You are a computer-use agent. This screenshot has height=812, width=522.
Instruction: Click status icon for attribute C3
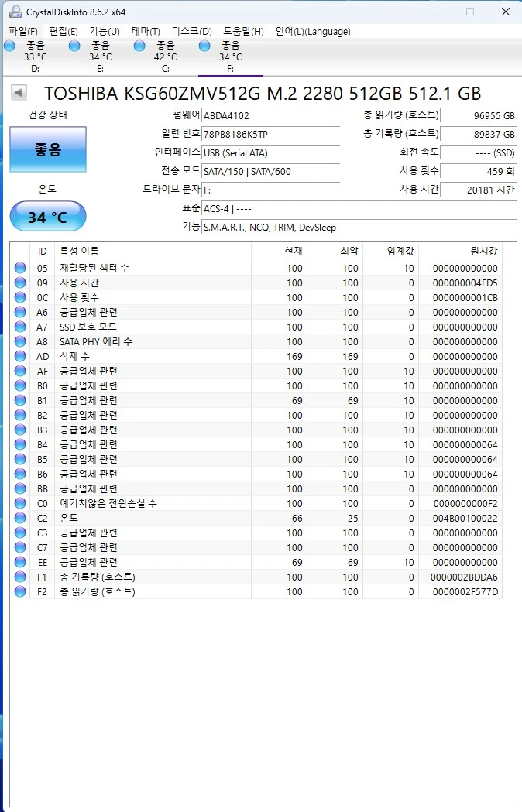click(20, 533)
